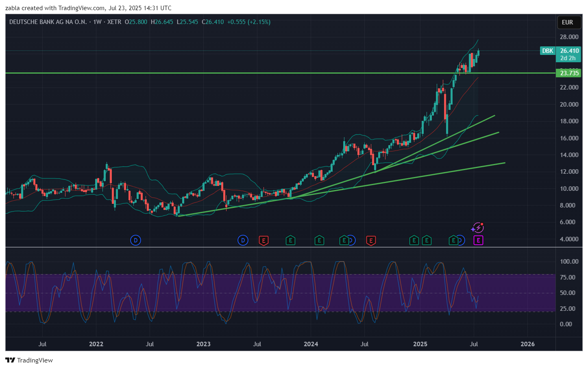The image size is (588, 369).
Task: Click the 26.410 last price label
Action: pos(569,51)
